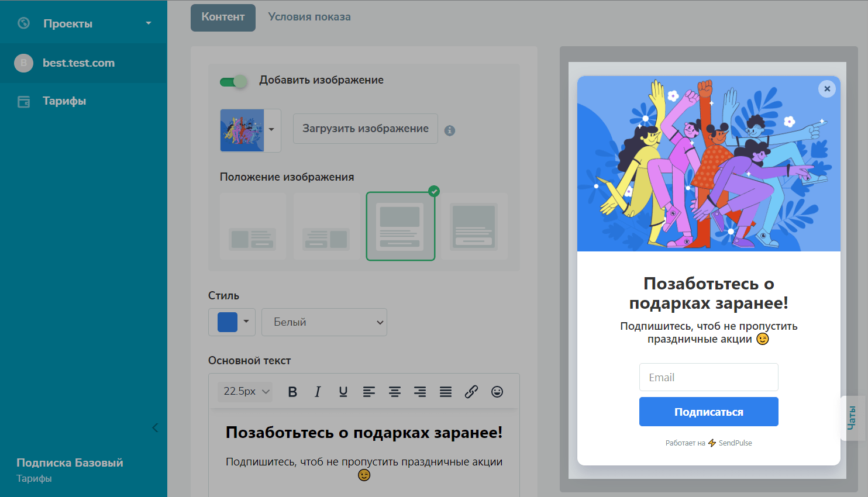Image resolution: width=868 pixels, height=497 pixels.
Task: Click the subscribe prompt paragraph in editor
Action: pos(364,468)
